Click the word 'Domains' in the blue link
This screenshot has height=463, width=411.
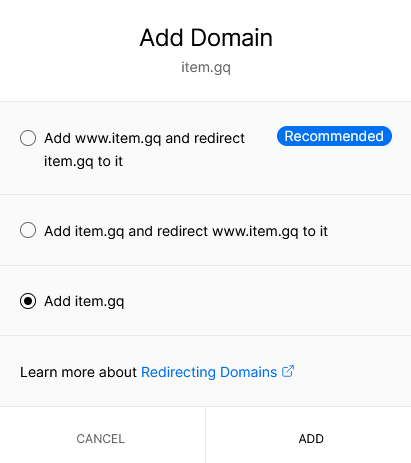[x=249, y=372]
